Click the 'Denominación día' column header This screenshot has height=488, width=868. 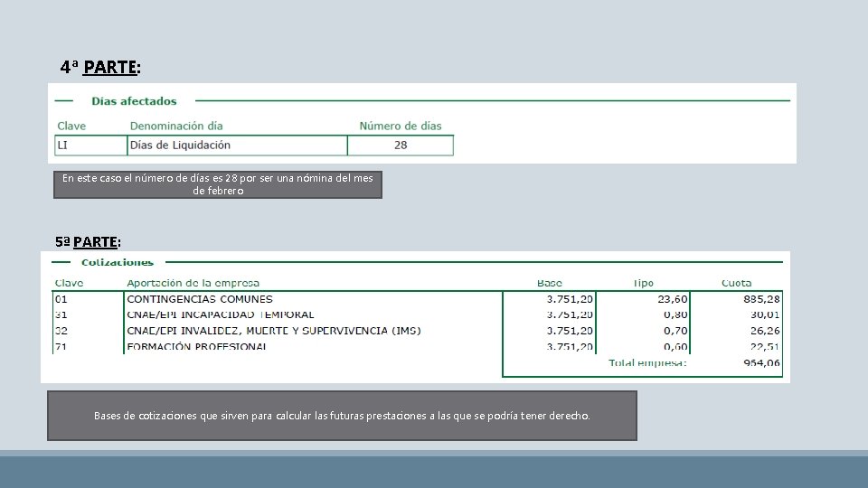(x=176, y=127)
